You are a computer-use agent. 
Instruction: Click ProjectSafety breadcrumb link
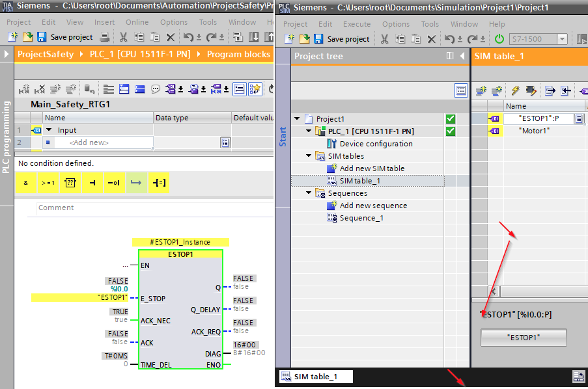pyautogui.click(x=46, y=55)
